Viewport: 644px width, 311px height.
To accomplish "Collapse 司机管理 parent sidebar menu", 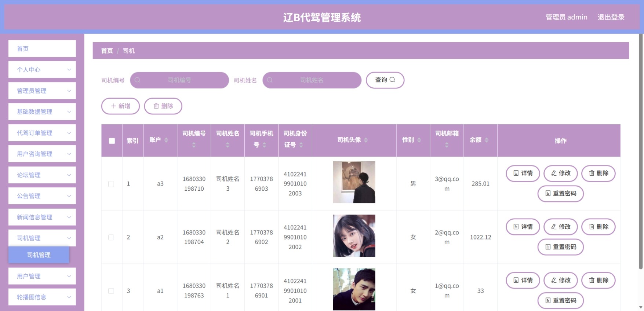I will coord(42,238).
